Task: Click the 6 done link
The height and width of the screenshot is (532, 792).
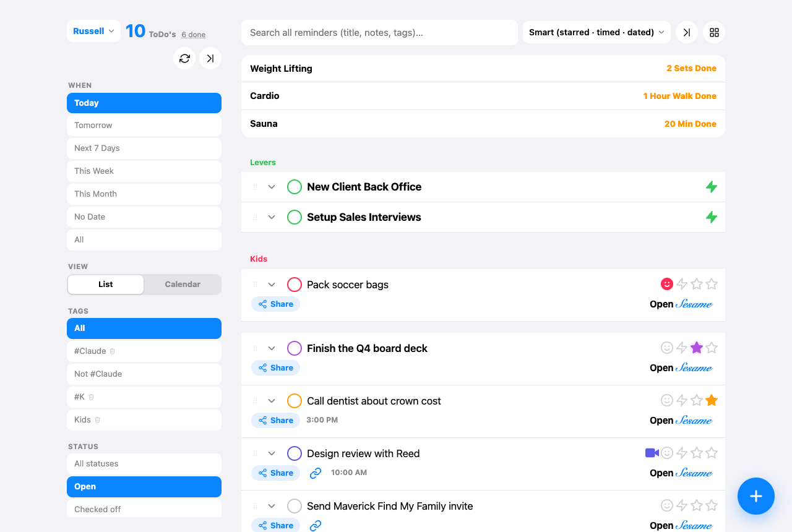Action: click(x=194, y=35)
